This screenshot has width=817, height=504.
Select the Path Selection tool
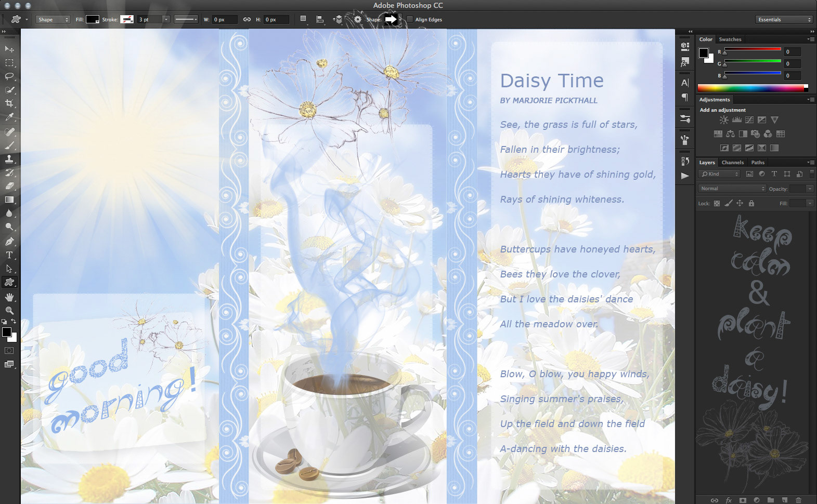point(9,269)
